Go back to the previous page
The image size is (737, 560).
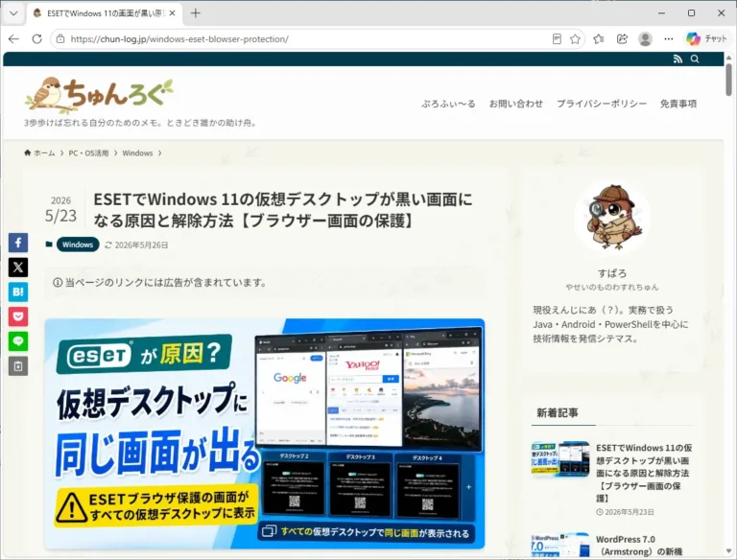tap(13, 39)
